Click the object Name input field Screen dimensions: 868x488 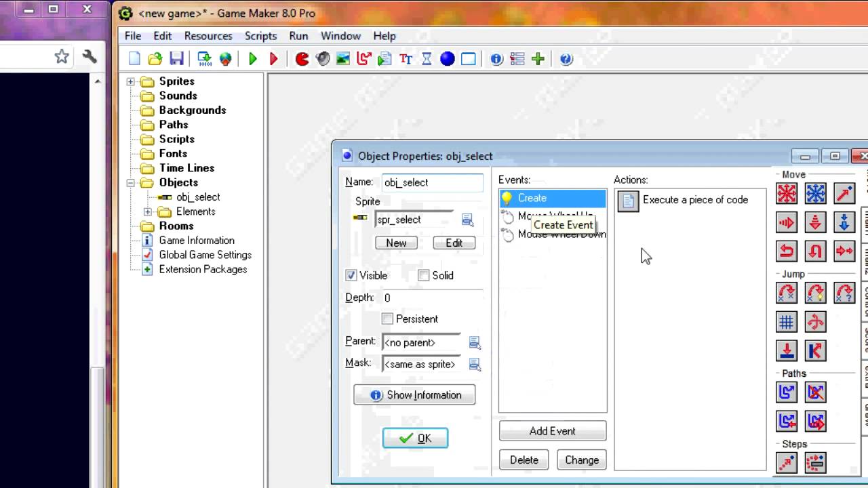tap(433, 182)
